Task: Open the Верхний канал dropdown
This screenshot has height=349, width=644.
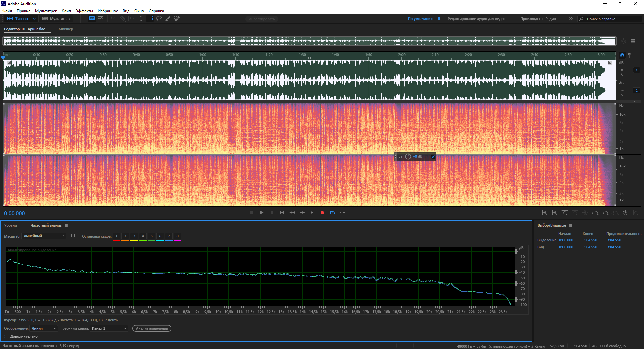Action: [109, 328]
